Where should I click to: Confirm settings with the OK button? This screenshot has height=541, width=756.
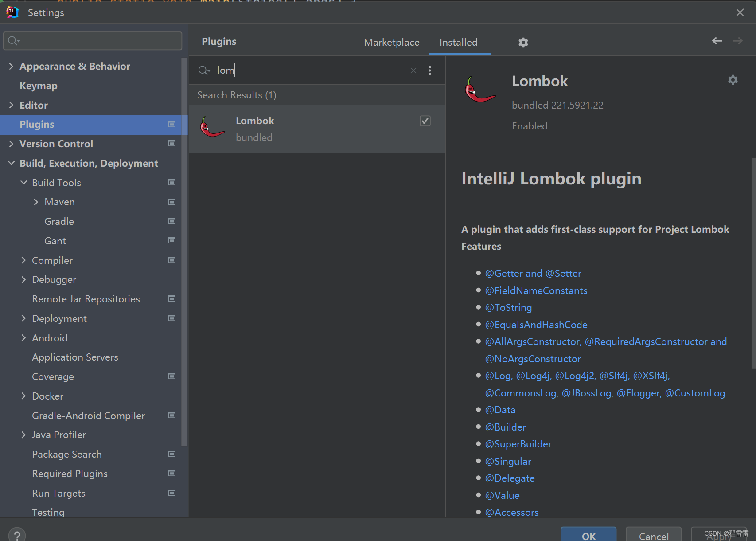[x=588, y=534]
